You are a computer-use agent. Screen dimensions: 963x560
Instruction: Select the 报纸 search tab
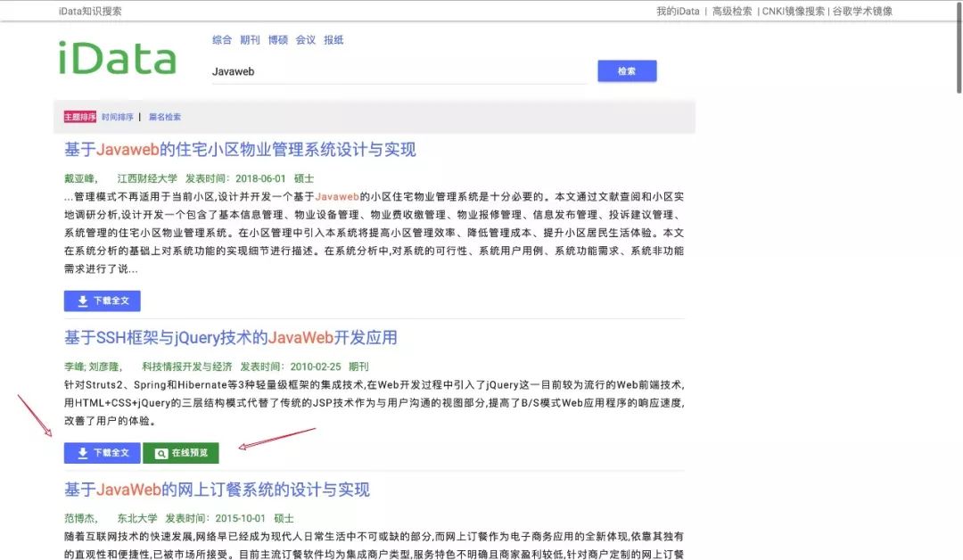coord(333,40)
